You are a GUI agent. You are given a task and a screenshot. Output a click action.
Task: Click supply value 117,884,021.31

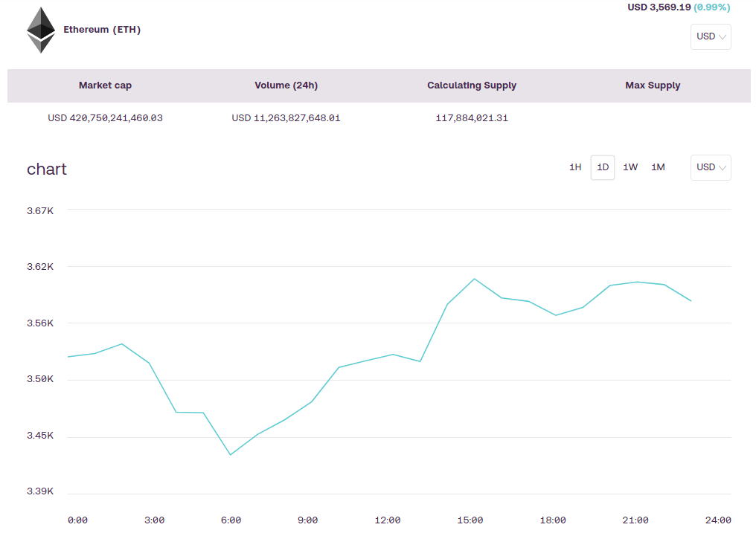pyautogui.click(x=472, y=118)
